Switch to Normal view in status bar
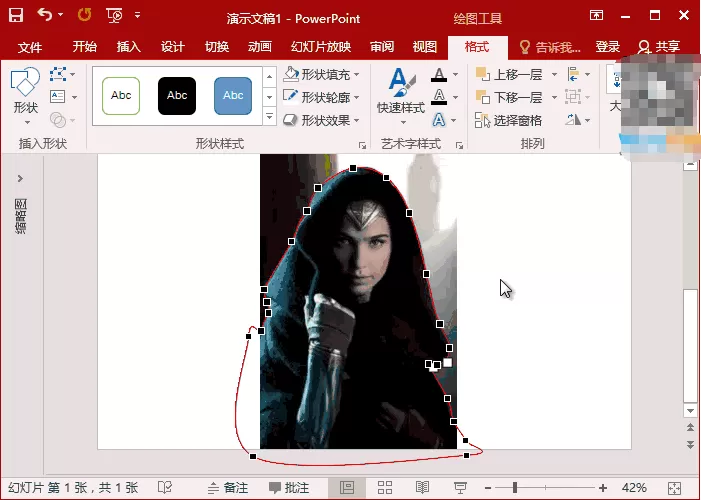This screenshot has width=701, height=500. [347, 487]
